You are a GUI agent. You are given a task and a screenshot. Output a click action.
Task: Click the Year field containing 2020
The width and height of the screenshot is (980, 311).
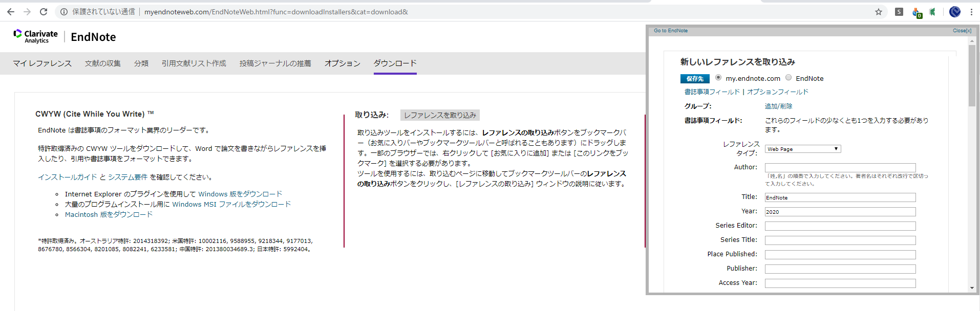point(840,212)
